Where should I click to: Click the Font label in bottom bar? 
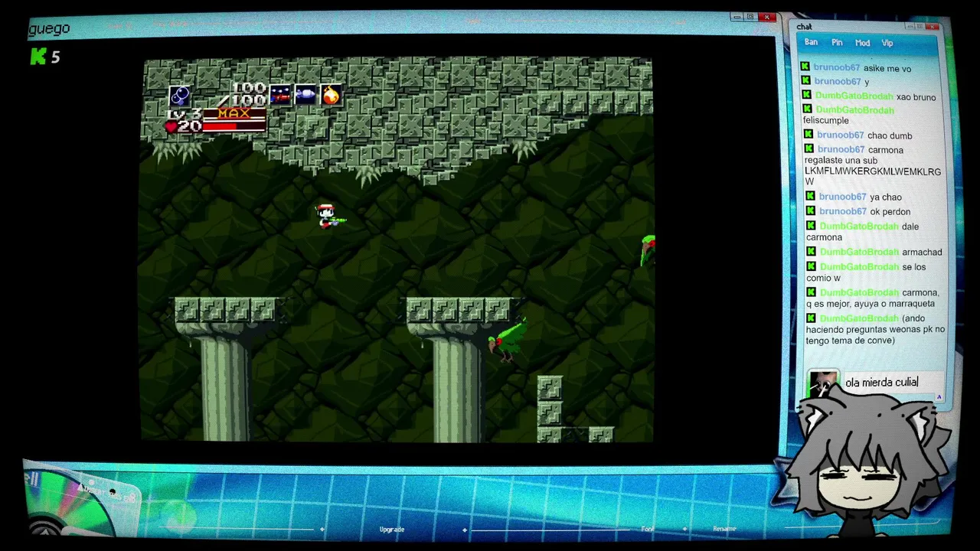[648, 529]
